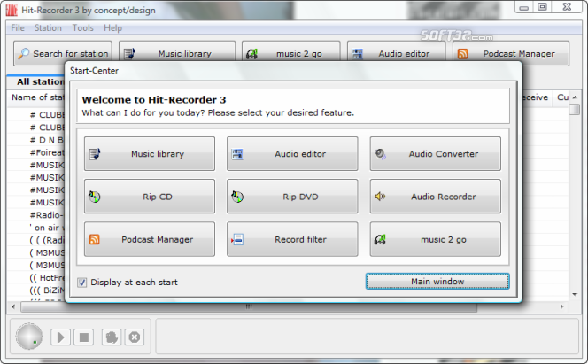Click the filter icon on Record filter
This screenshot has width=588, height=364.
point(237,239)
